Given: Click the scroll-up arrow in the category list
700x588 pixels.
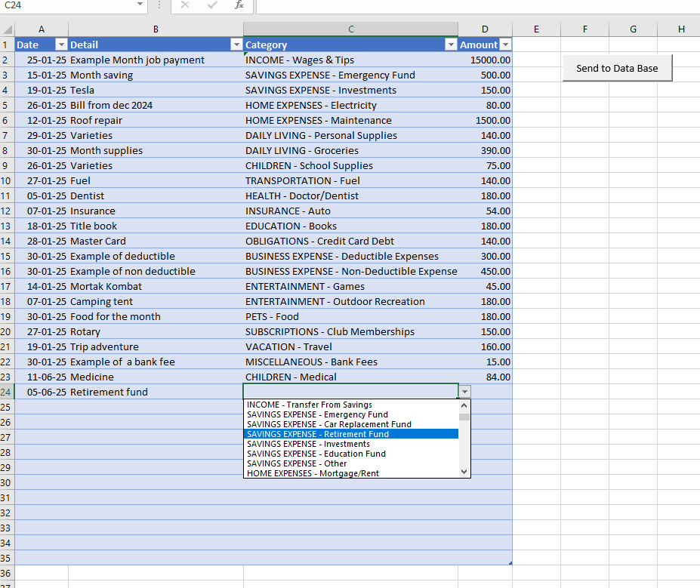Looking at the screenshot, I should 463,405.
